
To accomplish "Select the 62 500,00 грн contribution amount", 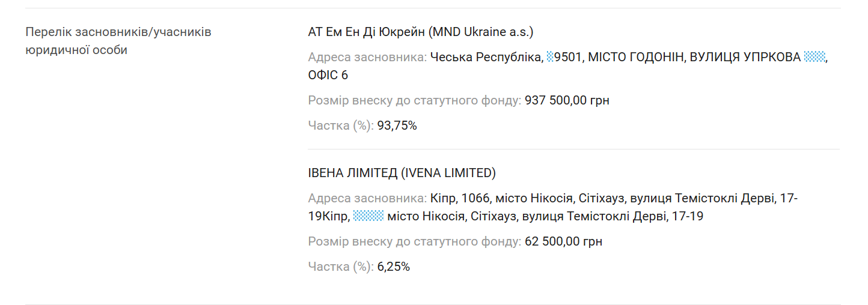I will point(563,241).
